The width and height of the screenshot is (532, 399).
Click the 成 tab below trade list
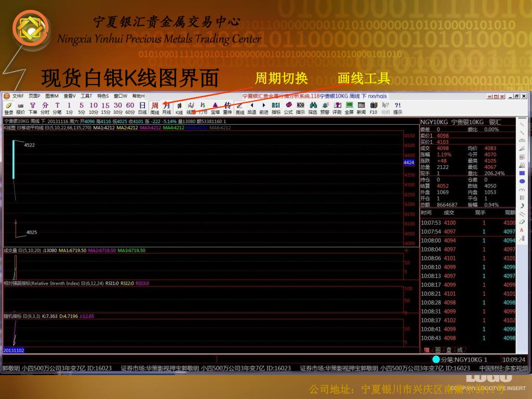(x=460, y=350)
